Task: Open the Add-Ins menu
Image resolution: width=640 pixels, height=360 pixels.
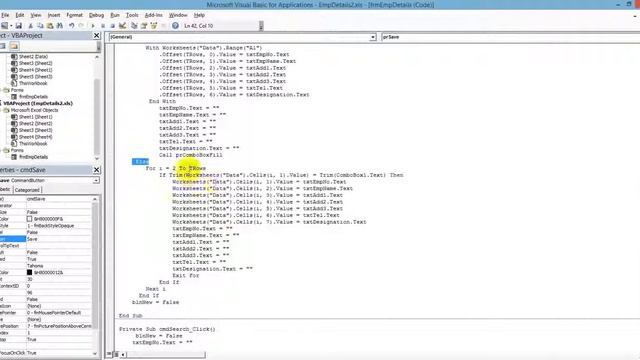Action: 154,15
